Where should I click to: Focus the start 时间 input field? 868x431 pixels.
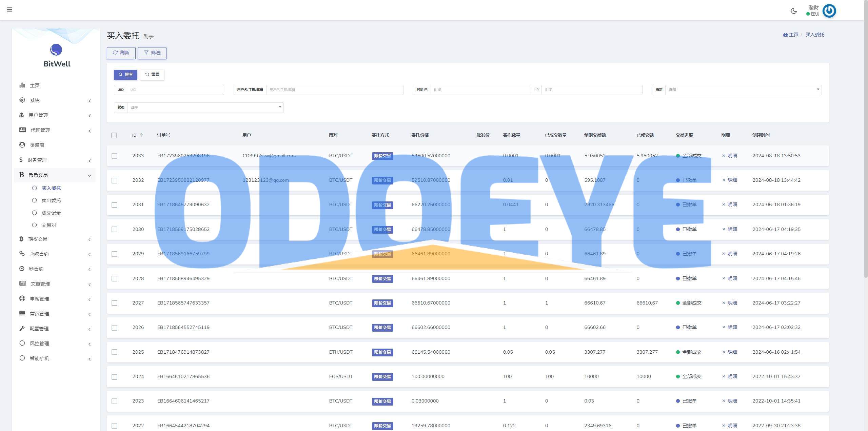480,90
